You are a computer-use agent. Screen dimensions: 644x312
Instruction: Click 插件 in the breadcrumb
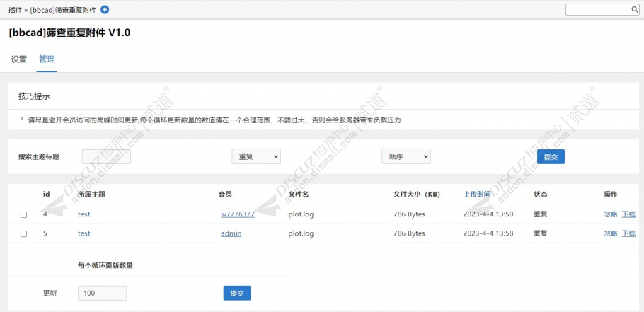tap(15, 10)
